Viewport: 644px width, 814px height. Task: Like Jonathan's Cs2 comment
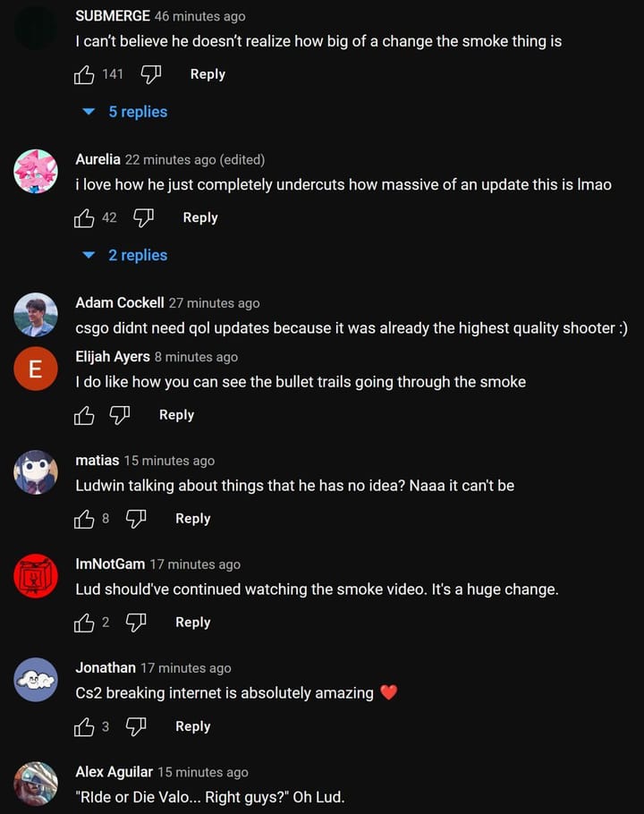(x=84, y=726)
